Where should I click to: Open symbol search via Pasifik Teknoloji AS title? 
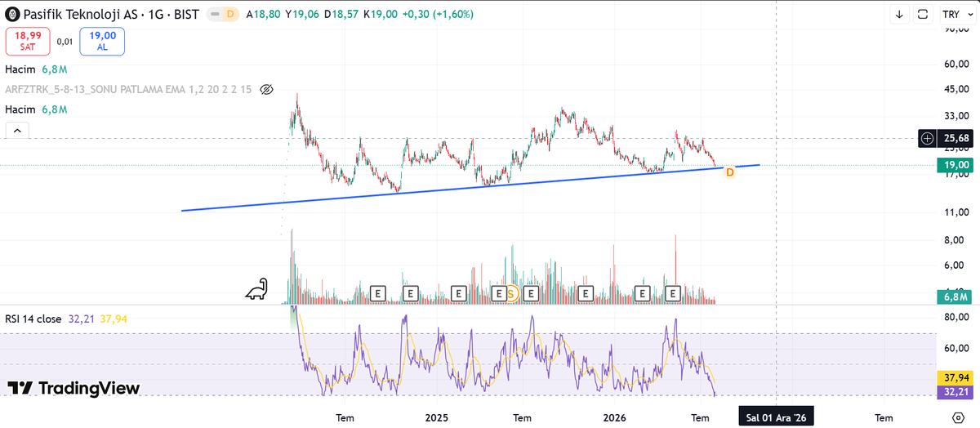click(112, 15)
